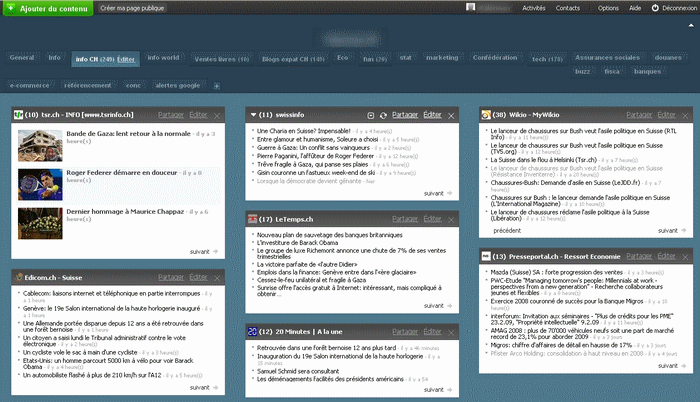Close the Edicom.ch Suisse widget

(x=217, y=278)
